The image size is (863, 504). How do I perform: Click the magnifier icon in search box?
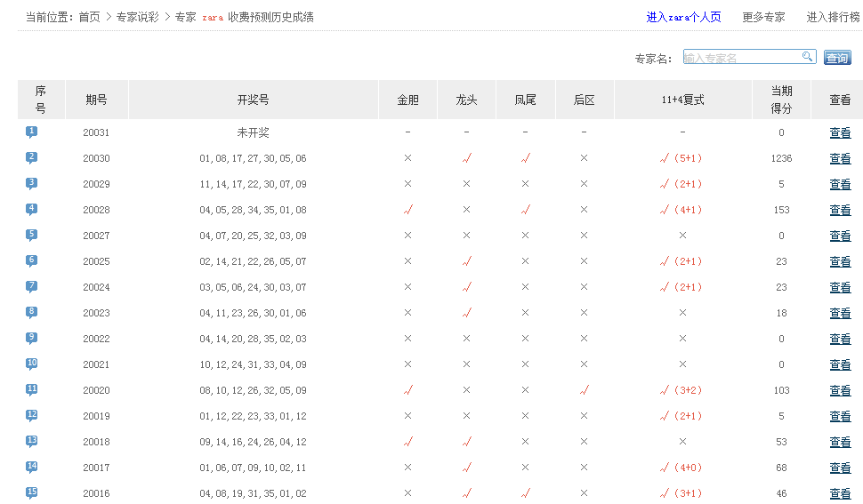tap(807, 57)
